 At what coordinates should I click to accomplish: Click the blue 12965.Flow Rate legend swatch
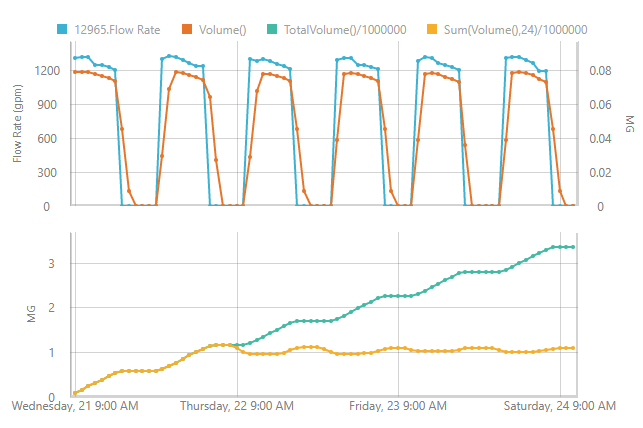click(62, 29)
